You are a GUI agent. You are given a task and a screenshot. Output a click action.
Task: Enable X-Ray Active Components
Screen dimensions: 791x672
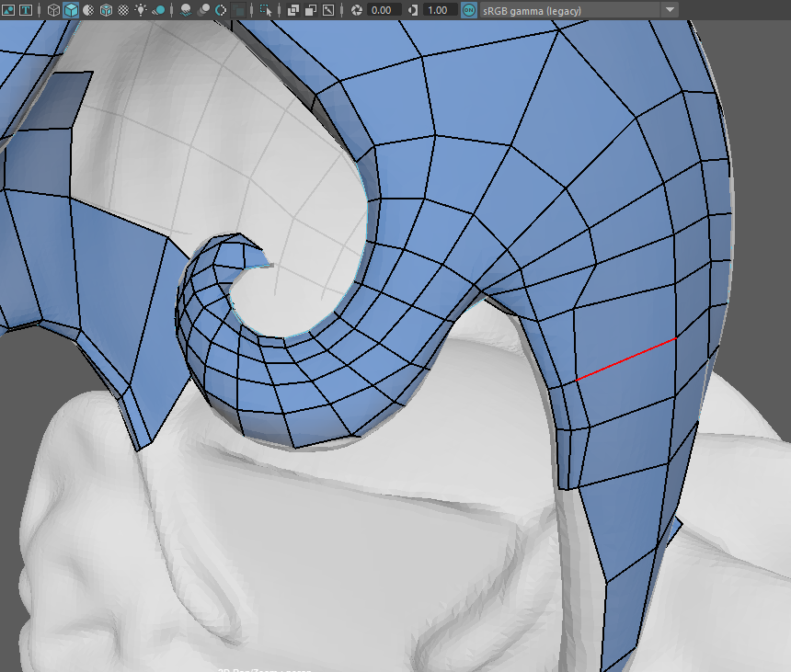pyautogui.click(x=310, y=10)
